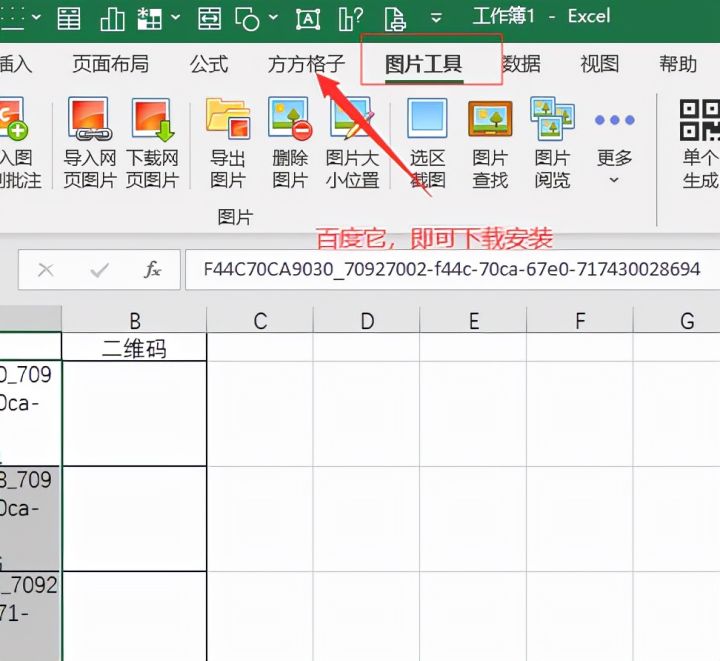This screenshot has width=720, height=661.
Task: Click the text box icon in quick access toolbar
Action: (x=308, y=19)
